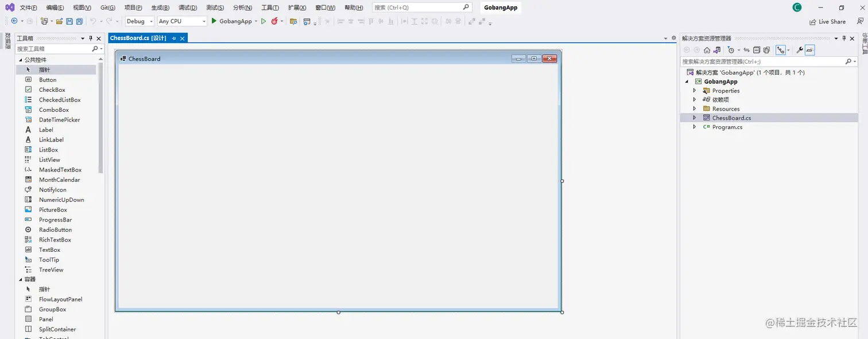Click pending changes filter clock icon
The width and height of the screenshot is (868, 339).
coord(730,50)
